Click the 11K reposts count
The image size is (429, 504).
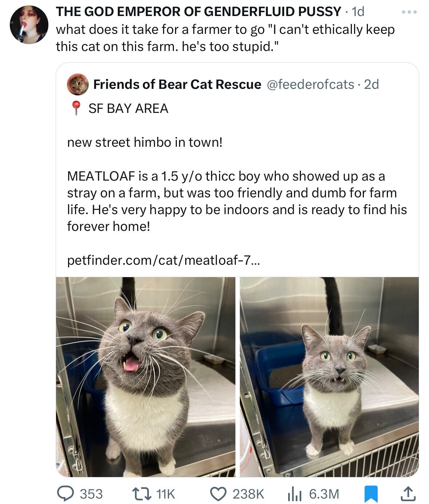click(x=166, y=494)
